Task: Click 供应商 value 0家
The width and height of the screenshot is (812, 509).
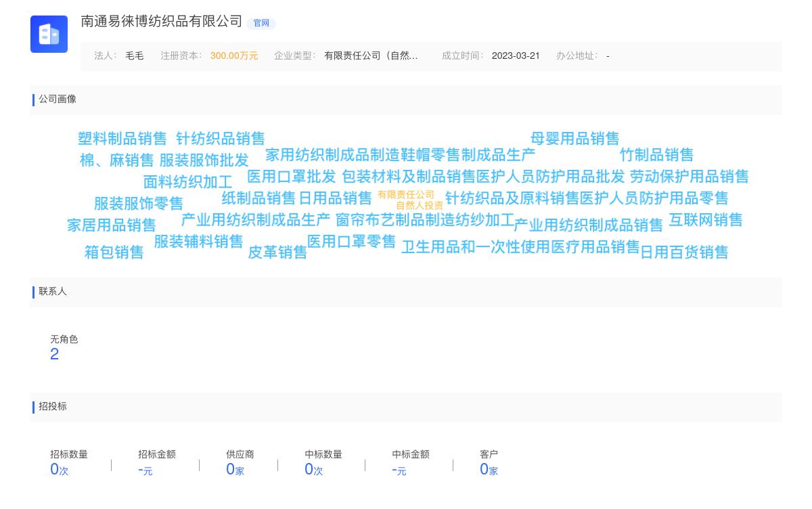Action: pos(235,470)
